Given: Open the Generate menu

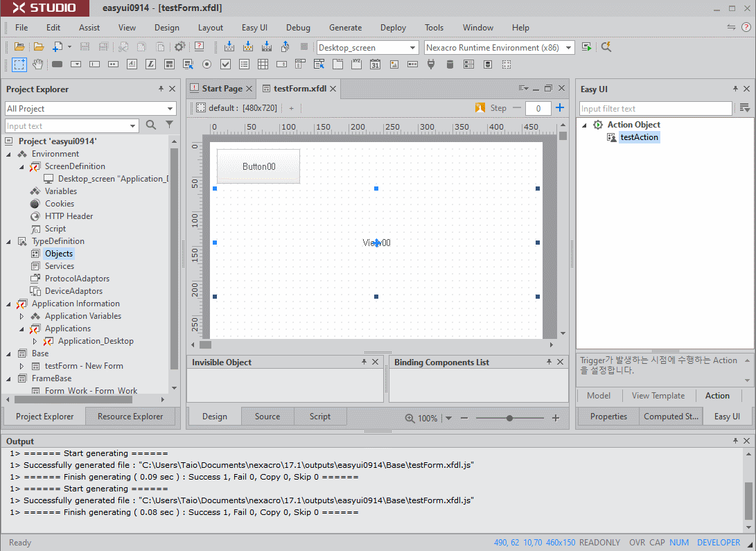Looking at the screenshot, I should (x=345, y=28).
